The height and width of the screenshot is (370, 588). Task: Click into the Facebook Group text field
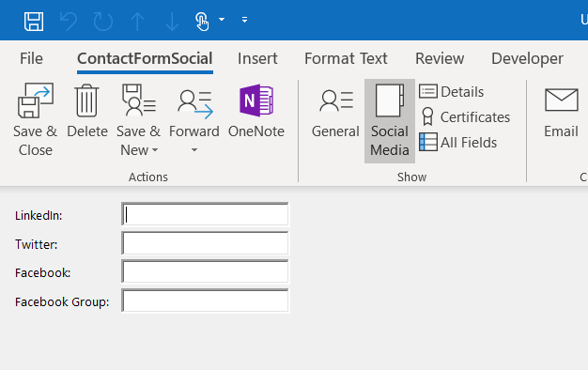click(x=205, y=301)
